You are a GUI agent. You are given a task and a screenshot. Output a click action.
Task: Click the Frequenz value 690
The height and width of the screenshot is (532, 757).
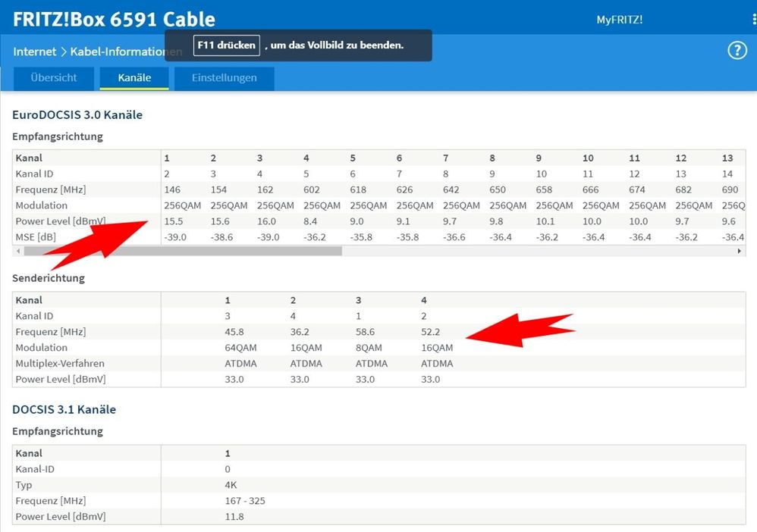(730, 189)
